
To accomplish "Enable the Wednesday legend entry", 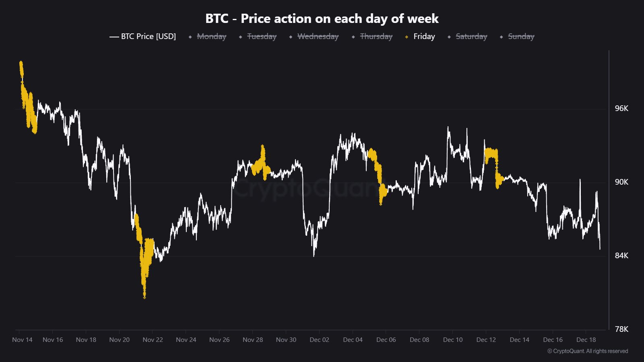I will 318,37.
